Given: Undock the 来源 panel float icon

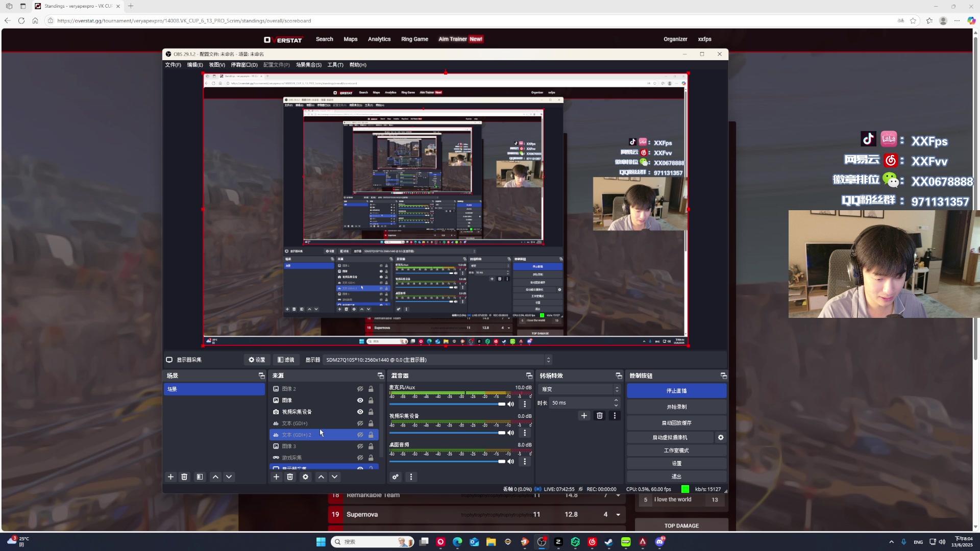Looking at the screenshot, I should [x=380, y=375].
